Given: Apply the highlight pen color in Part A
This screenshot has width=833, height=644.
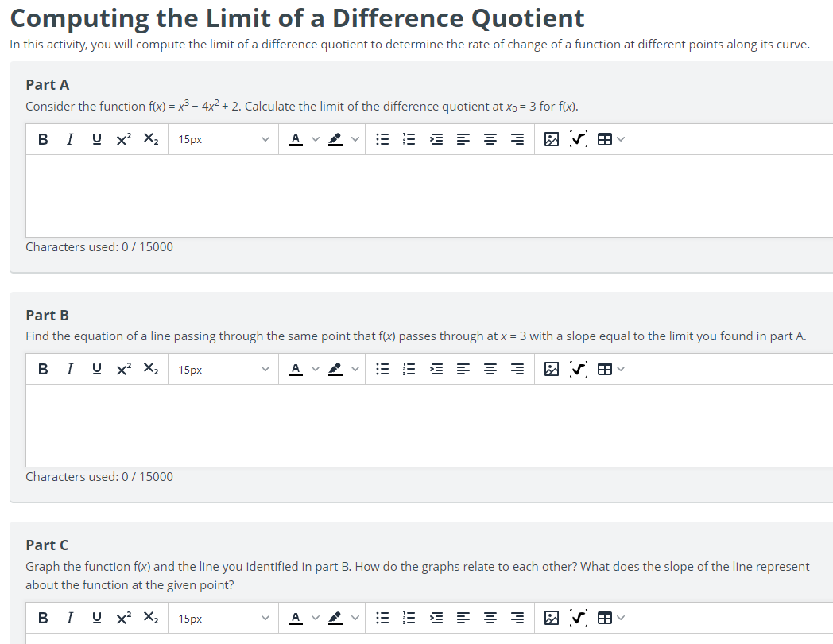Looking at the screenshot, I should pyautogui.click(x=335, y=138).
